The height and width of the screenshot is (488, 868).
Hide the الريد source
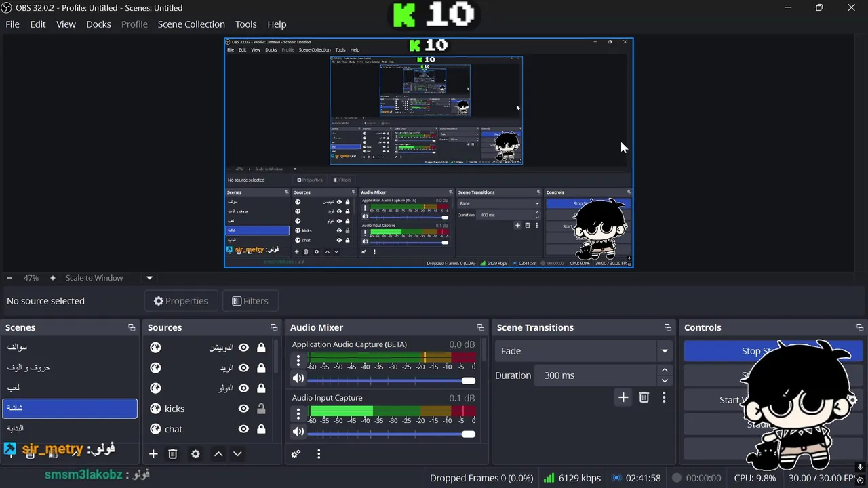tap(243, 368)
